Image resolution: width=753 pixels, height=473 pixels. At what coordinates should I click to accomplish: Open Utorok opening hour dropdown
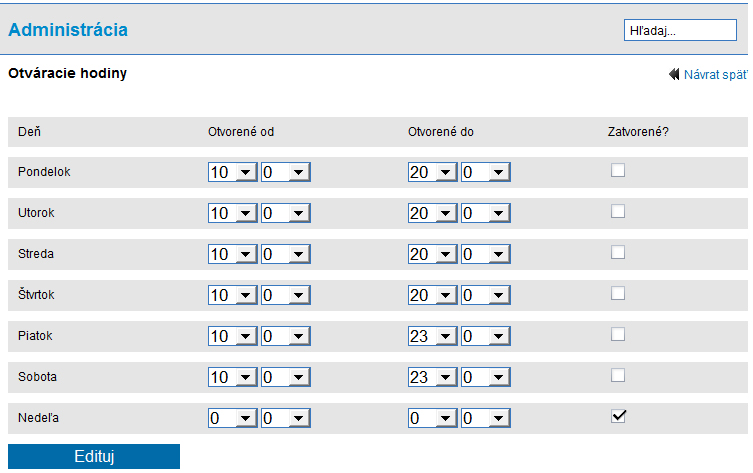point(233,213)
